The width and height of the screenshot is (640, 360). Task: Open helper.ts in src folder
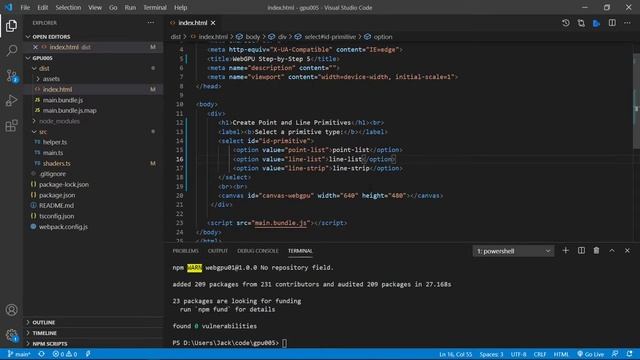[55, 142]
